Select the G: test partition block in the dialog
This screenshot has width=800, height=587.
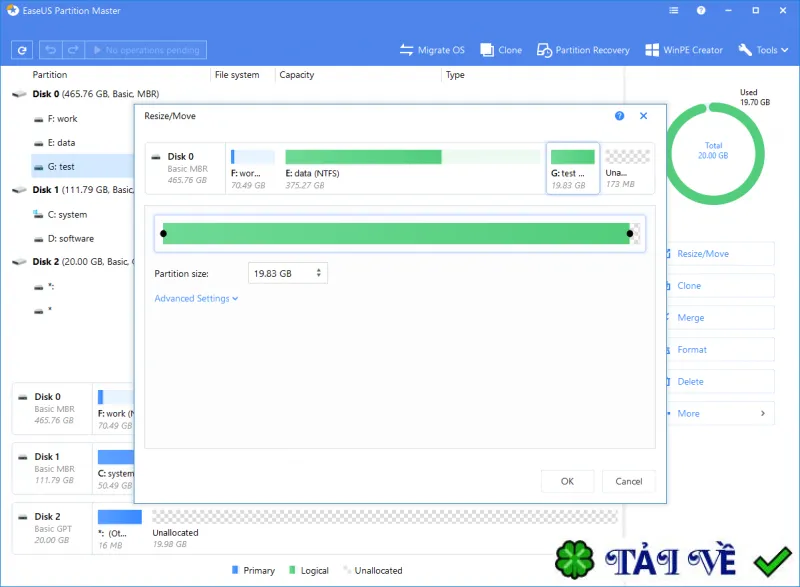pos(572,168)
